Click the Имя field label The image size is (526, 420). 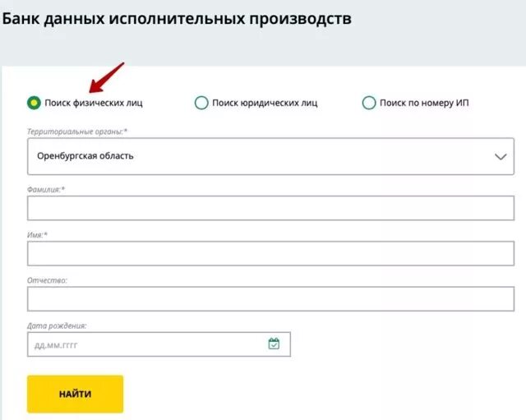37,235
